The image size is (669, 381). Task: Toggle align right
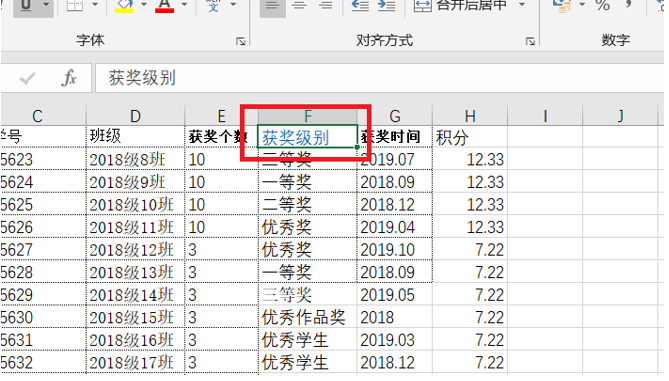pyautogui.click(x=326, y=6)
